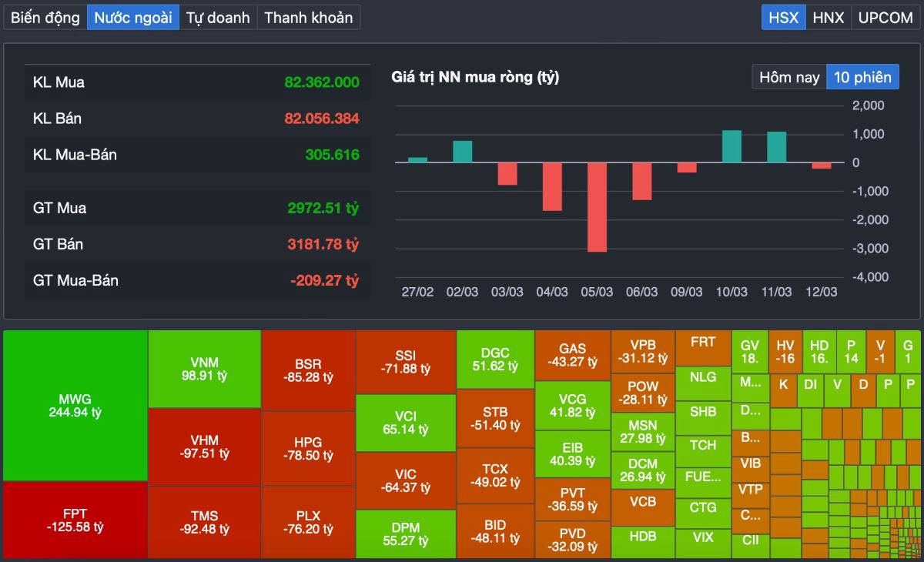This screenshot has width=924, height=562.
Task: Click KL Bán value 82.056.384
Action: (322, 119)
